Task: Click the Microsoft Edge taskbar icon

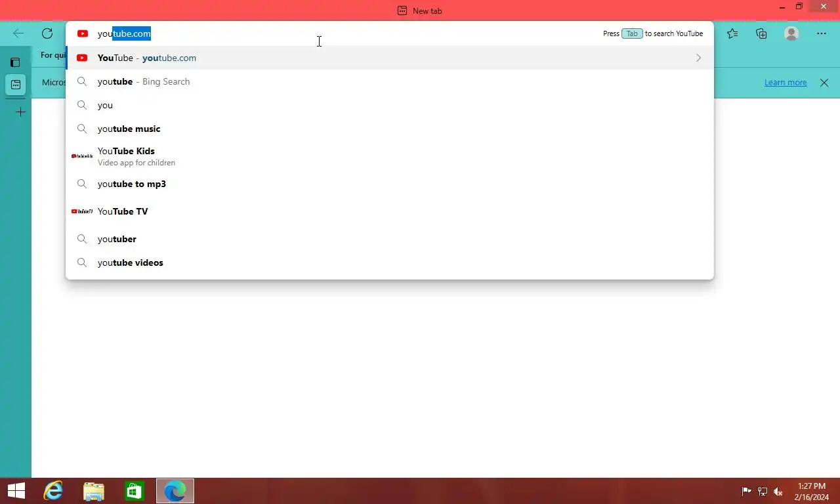Action: click(x=175, y=491)
